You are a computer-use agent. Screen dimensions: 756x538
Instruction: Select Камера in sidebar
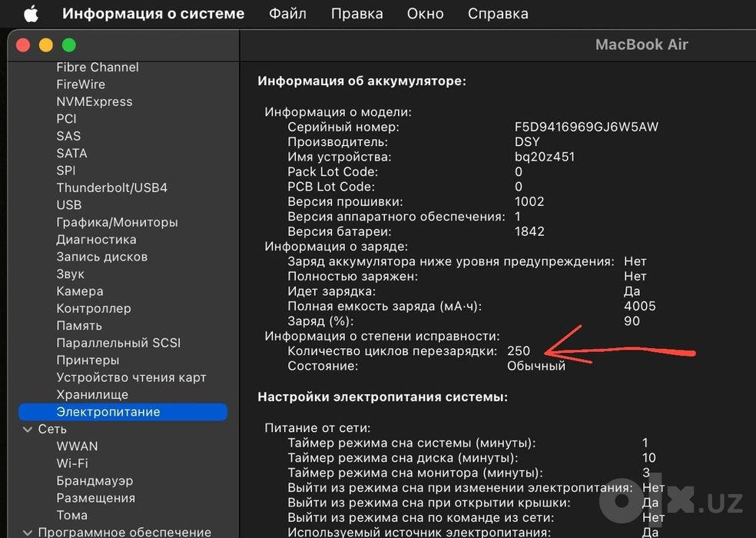pyautogui.click(x=80, y=291)
